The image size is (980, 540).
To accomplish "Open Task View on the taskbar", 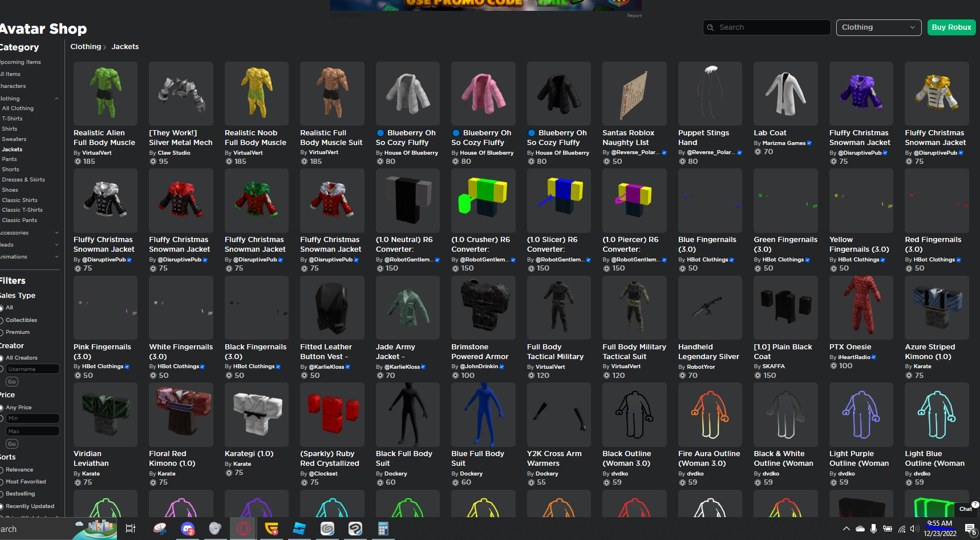I will (131, 529).
